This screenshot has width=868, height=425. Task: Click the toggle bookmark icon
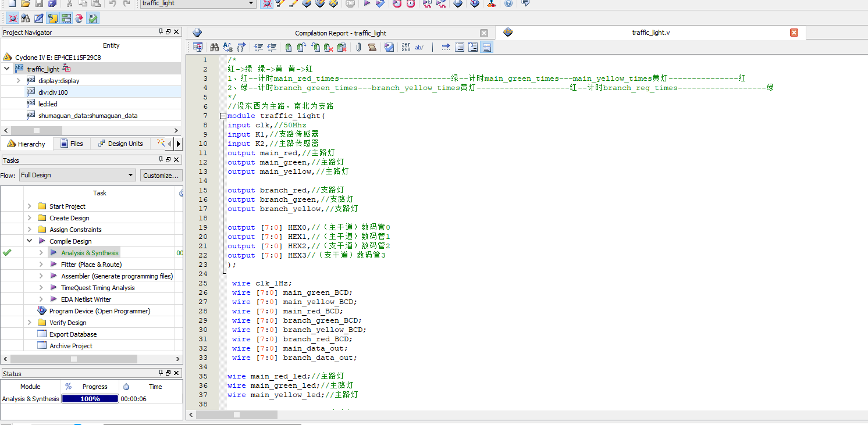(289, 47)
